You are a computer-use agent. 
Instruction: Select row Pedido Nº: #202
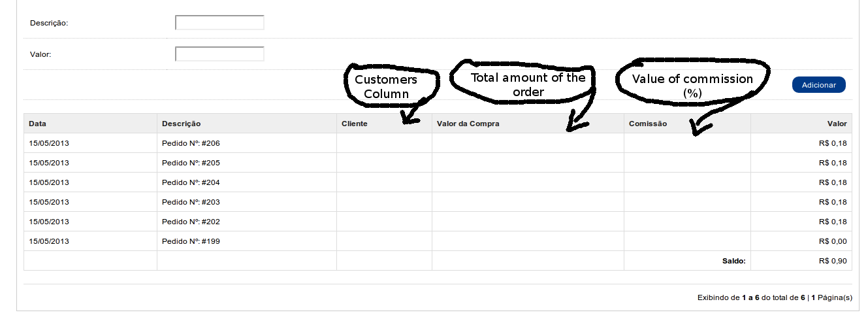tap(438, 222)
